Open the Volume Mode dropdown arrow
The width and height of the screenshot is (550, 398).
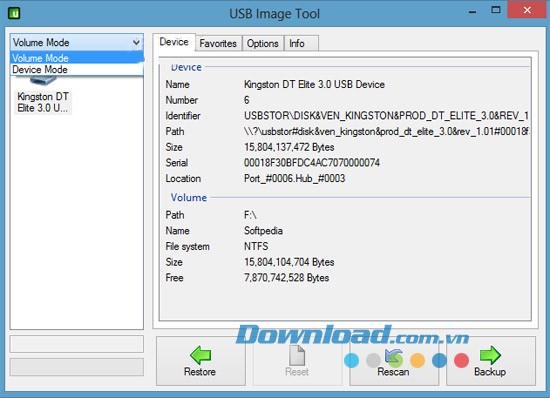click(x=136, y=42)
